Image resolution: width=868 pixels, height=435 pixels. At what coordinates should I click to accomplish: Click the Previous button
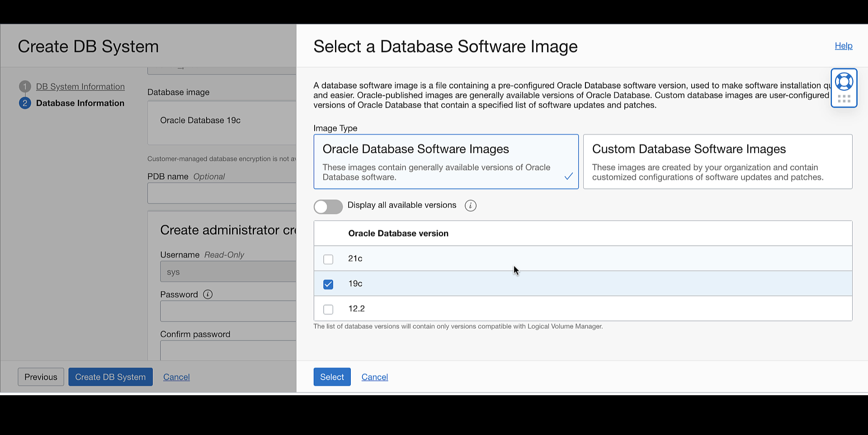coord(41,377)
